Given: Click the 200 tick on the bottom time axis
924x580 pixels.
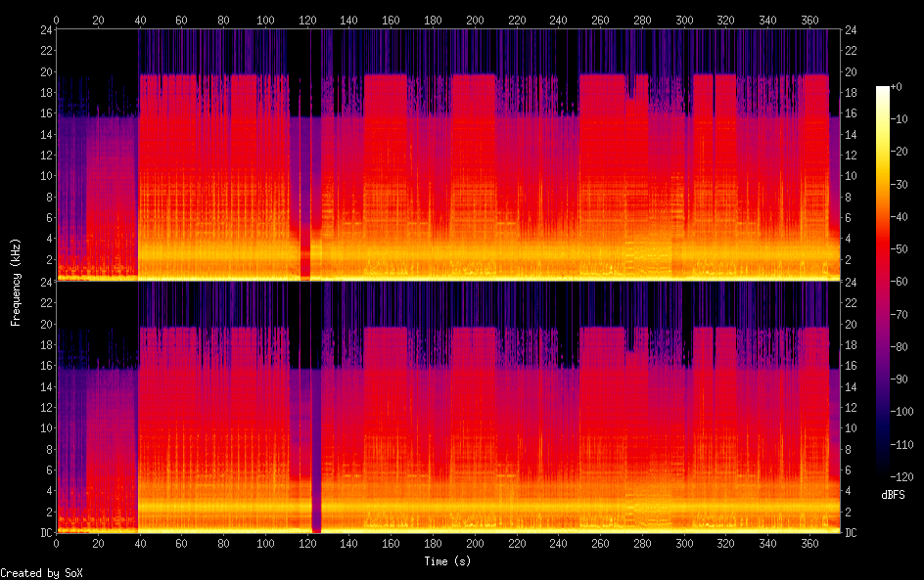Looking at the screenshot, I should [x=475, y=543].
